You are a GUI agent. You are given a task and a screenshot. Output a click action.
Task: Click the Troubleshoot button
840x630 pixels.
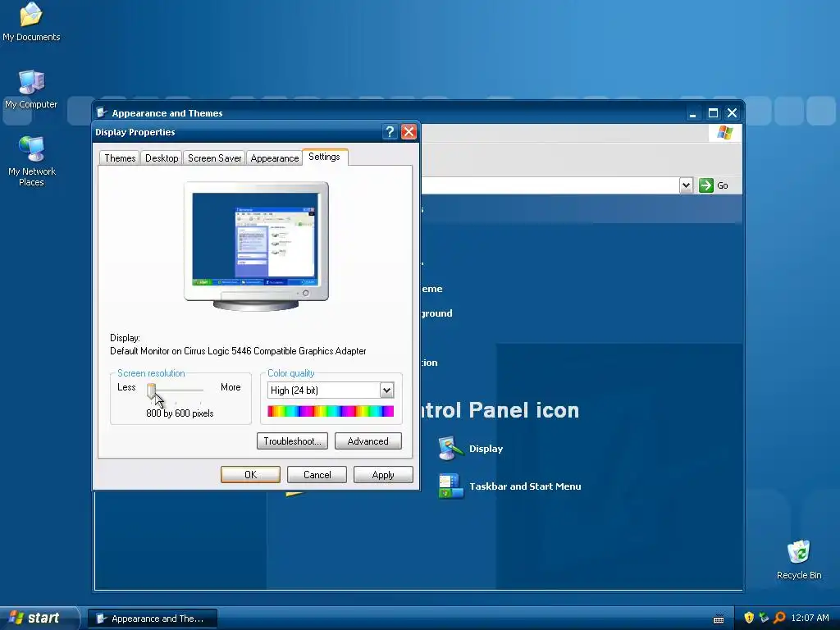tap(293, 441)
